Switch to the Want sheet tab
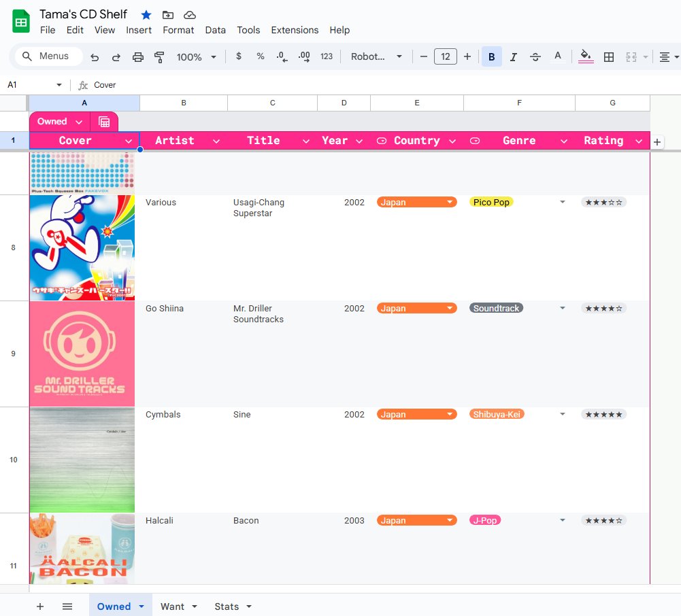 172,606
